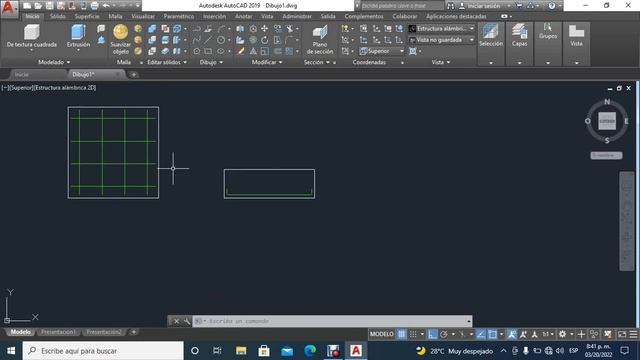This screenshot has width=640, height=360.
Task: Switch to the Superficie ribbon tab
Action: pyautogui.click(x=87, y=16)
